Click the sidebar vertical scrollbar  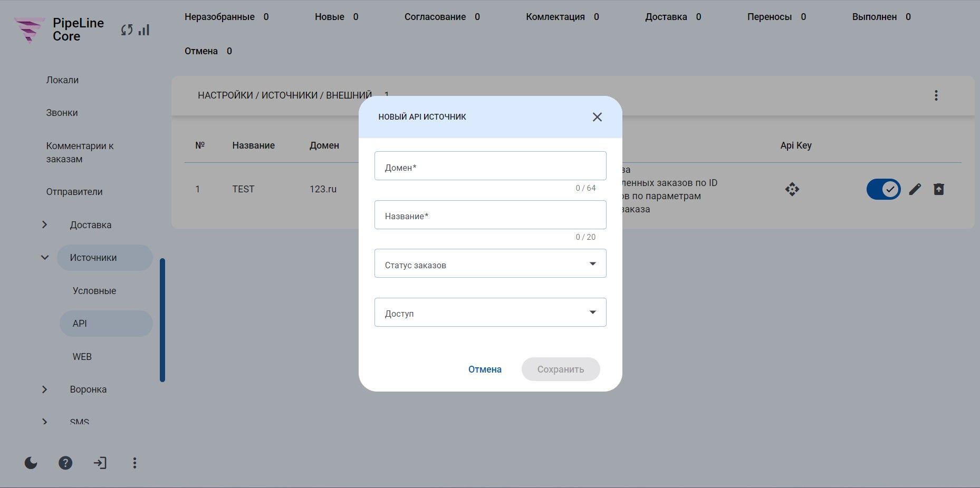click(x=162, y=320)
